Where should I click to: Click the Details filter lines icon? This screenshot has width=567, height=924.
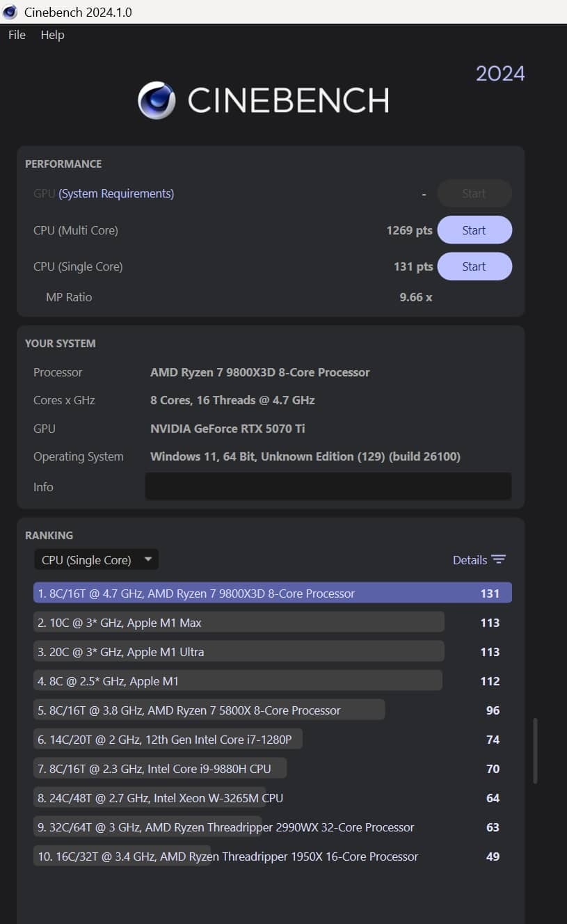pyautogui.click(x=498, y=560)
